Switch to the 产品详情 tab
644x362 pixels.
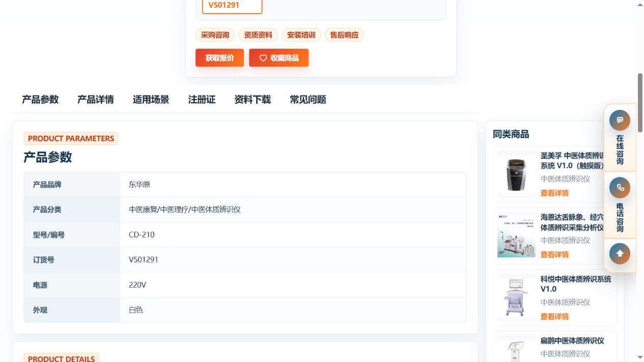[96, 100]
